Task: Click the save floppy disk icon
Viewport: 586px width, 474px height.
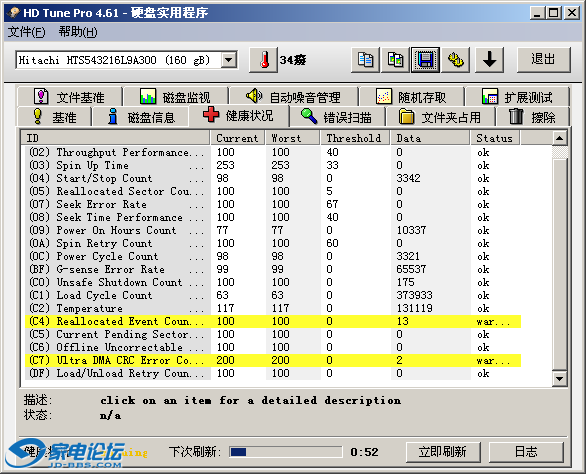Action: click(x=425, y=60)
